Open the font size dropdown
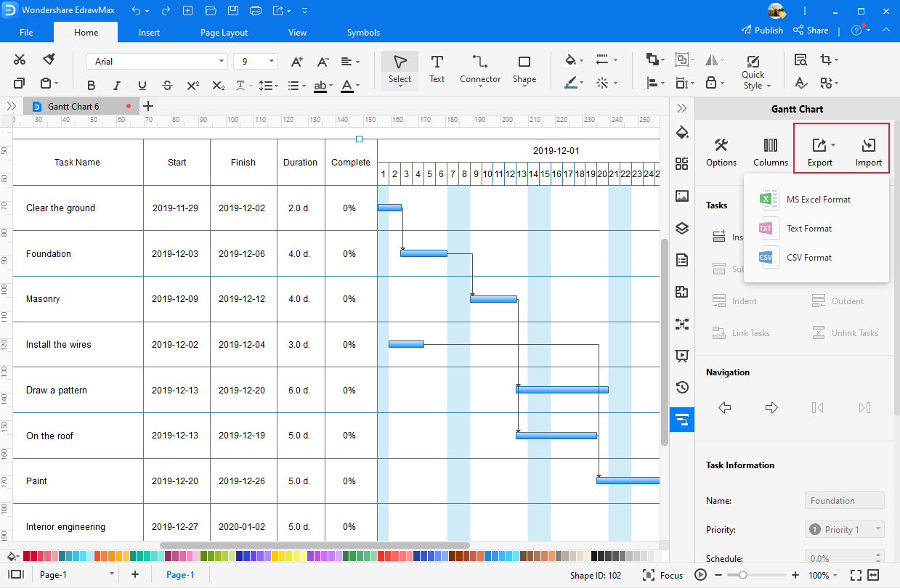The width and height of the screenshot is (900, 588). 270,61
